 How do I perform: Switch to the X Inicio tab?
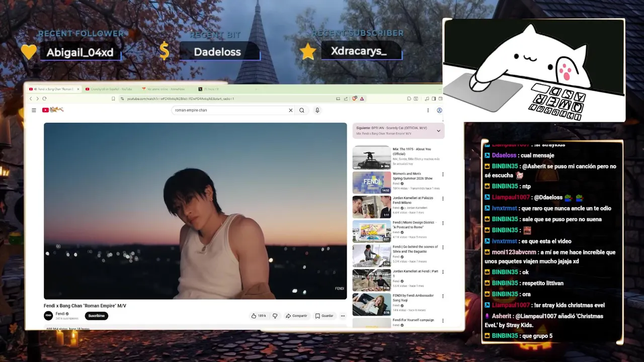click(211, 89)
